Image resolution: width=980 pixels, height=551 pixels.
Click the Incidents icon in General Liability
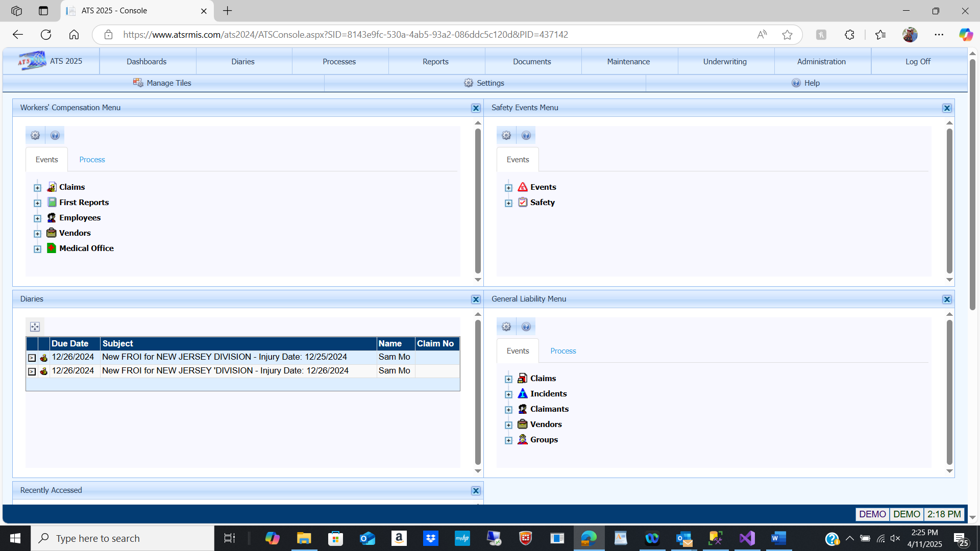[522, 393]
